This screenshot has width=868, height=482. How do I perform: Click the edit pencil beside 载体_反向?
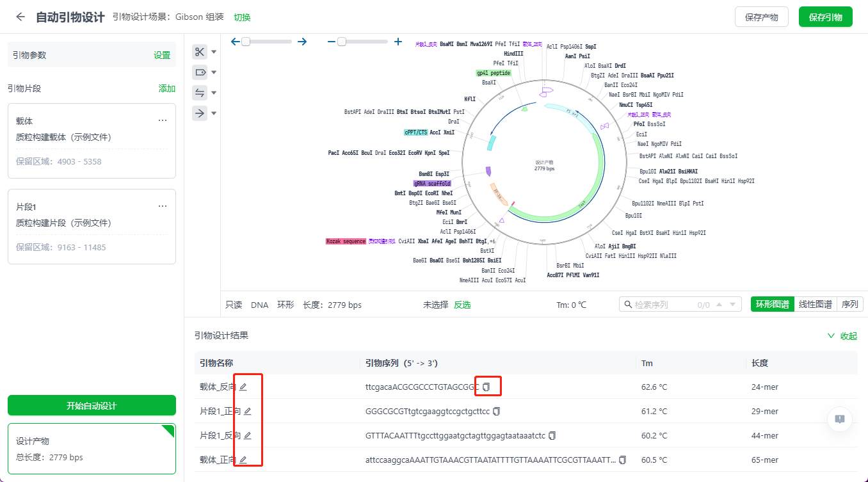[243, 387]
